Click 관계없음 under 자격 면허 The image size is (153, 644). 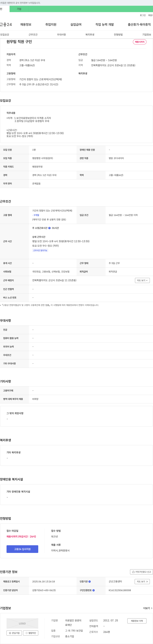tap(36, 183)
